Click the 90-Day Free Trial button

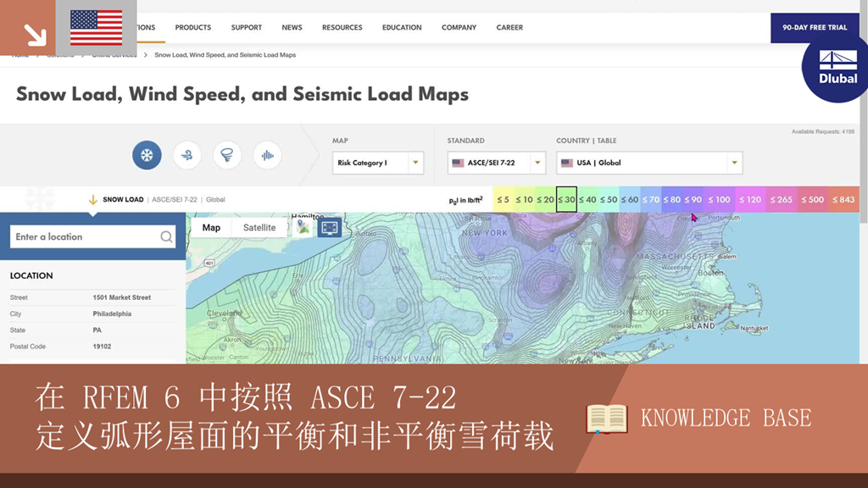815,28
